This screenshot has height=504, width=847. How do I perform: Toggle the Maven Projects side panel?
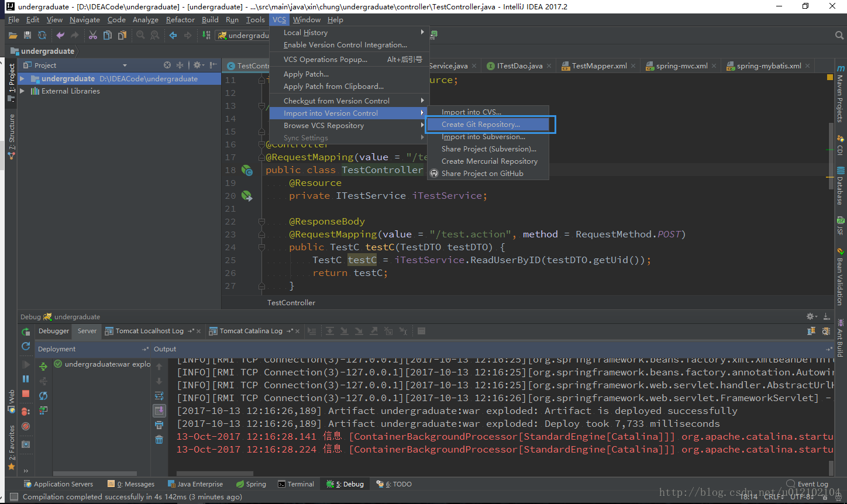[841, 95]
